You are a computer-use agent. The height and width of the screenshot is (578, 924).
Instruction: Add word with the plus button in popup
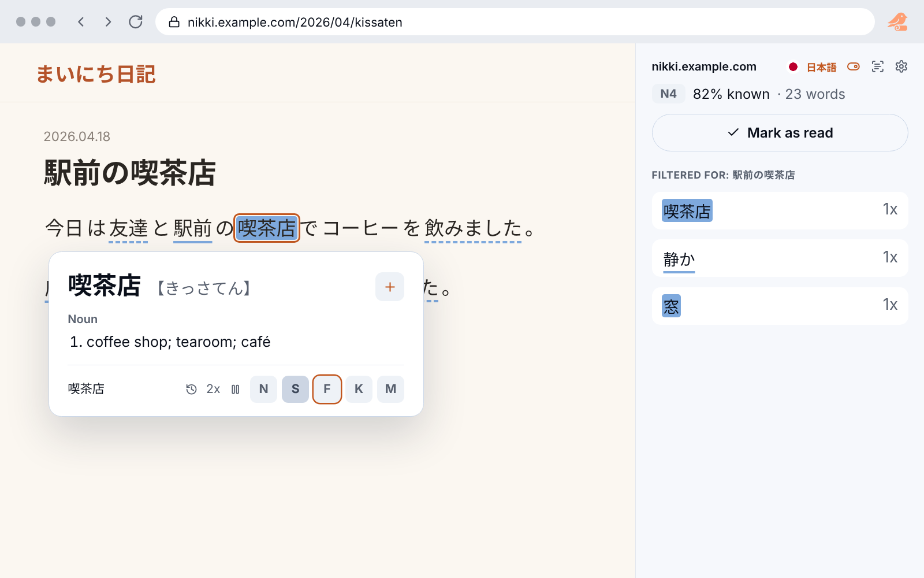click(x=390, y=287)
